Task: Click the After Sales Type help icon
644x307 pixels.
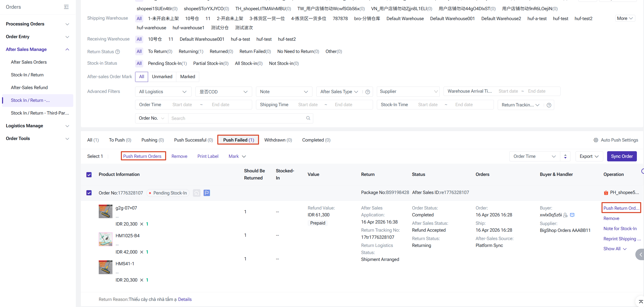Action: 367,92
